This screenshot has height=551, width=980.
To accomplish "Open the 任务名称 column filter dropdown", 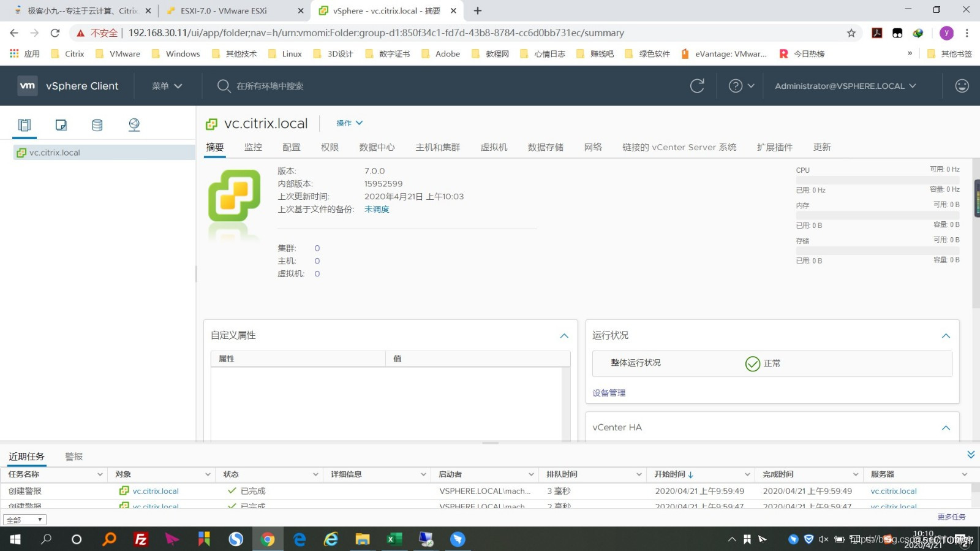I will [100, 474].
